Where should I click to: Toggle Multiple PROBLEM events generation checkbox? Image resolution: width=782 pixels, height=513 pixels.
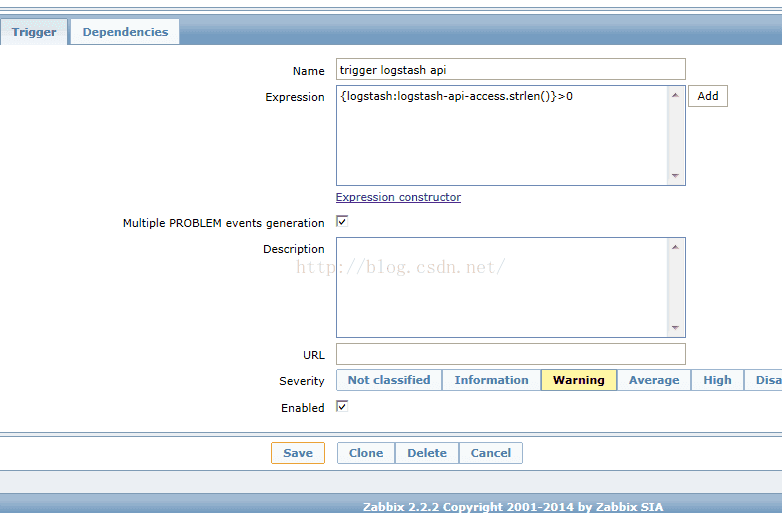coord(342,221)
